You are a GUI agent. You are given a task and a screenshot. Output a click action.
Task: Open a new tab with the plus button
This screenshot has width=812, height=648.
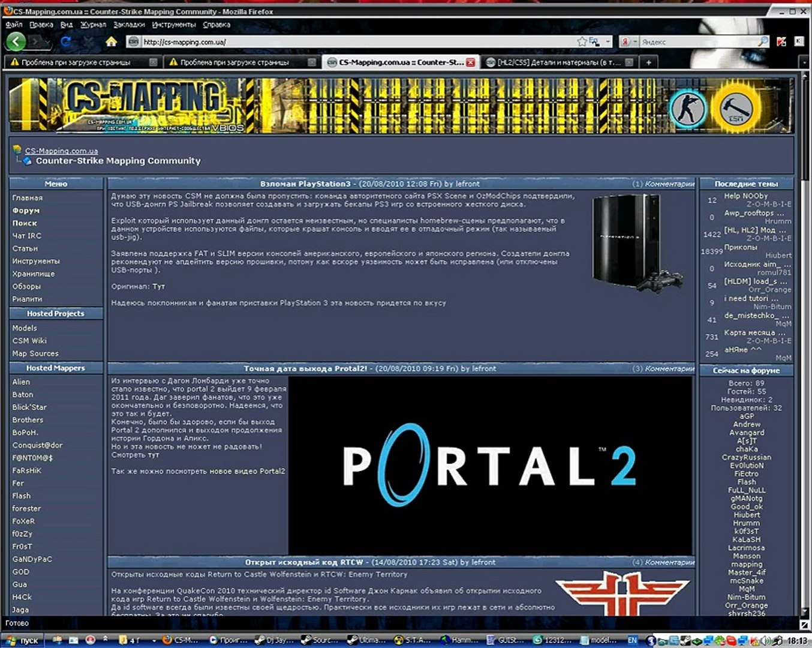(648, 62)
